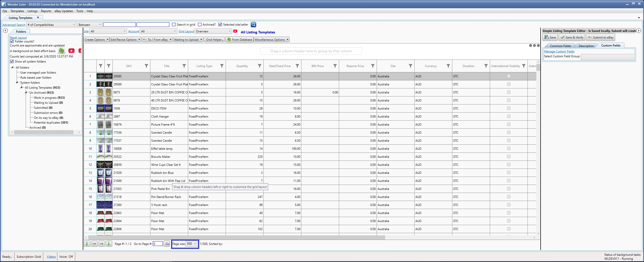
Task: Open filter for the Quantity column
Action: tap(260, 66)
